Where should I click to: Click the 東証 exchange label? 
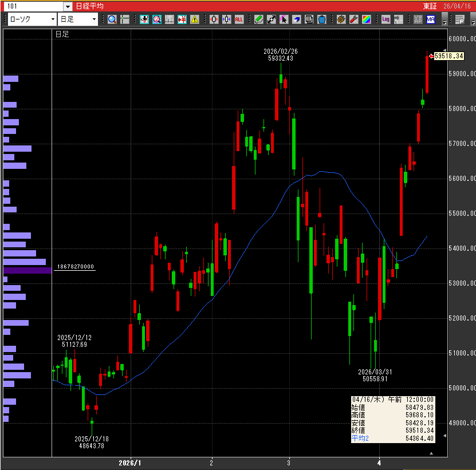pyautogui.click(x=430, y=6)
